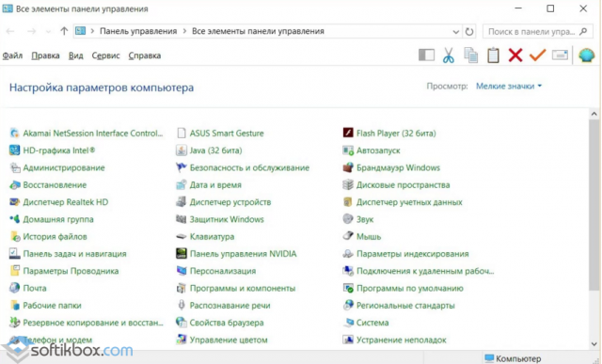602x364 pixels.
Task: Open the Вид menu
Action: point(75,55)
